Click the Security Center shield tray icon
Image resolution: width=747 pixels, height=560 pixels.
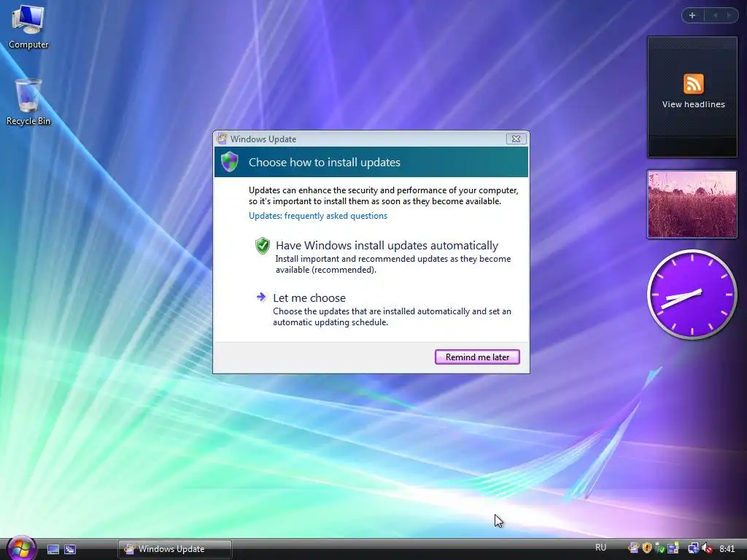(647, 548)
